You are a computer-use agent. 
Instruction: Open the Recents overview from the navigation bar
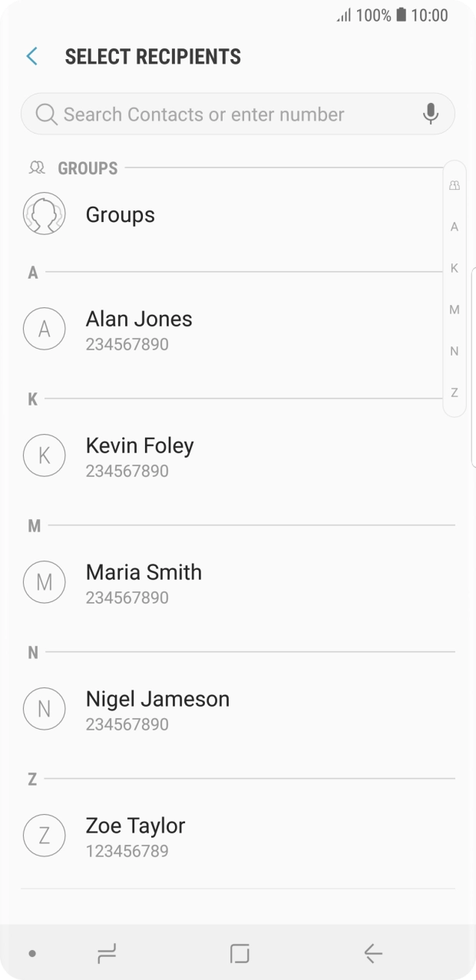pyautogui.click(x=107, y=954)
